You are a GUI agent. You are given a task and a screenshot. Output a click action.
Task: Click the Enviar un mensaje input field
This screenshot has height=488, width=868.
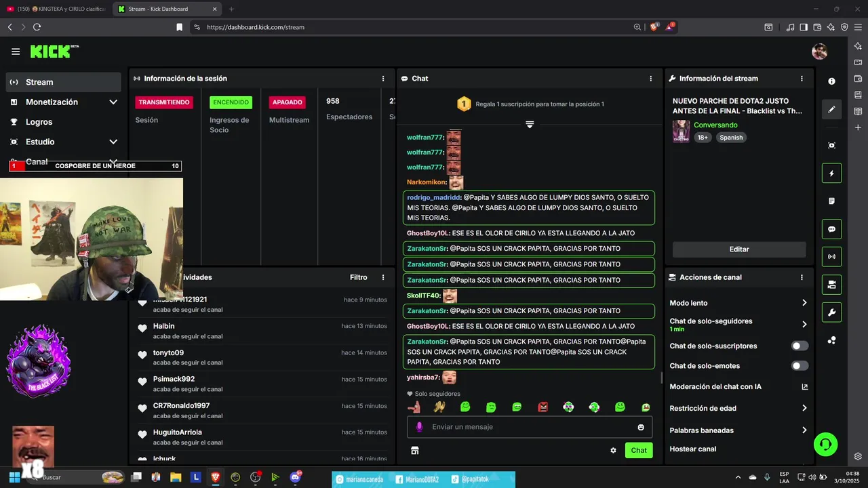click(530, 427)
